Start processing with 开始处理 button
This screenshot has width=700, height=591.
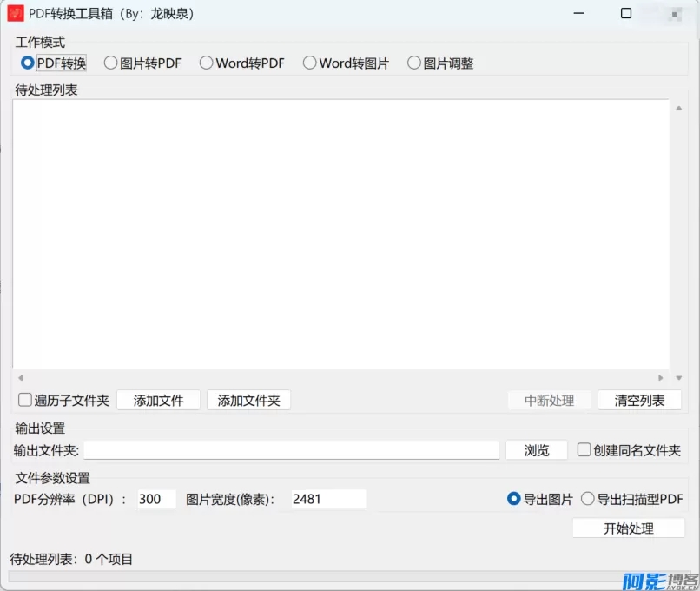(x=628, y=528)
